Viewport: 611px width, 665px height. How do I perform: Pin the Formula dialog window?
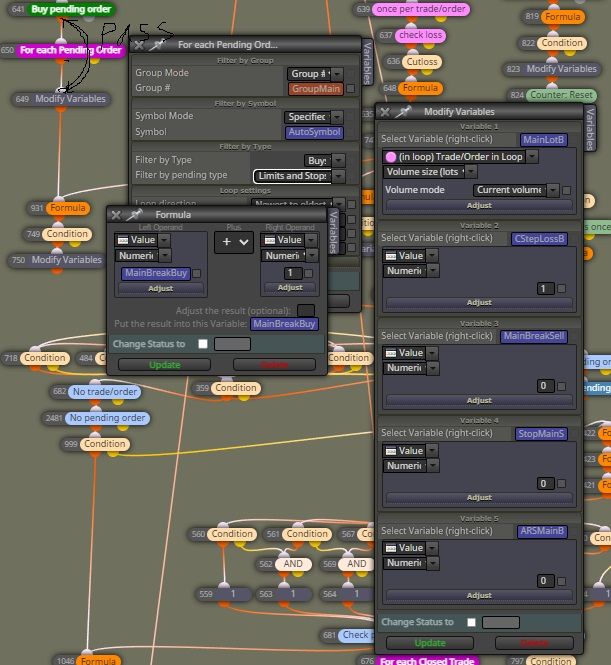pos(135,215)
